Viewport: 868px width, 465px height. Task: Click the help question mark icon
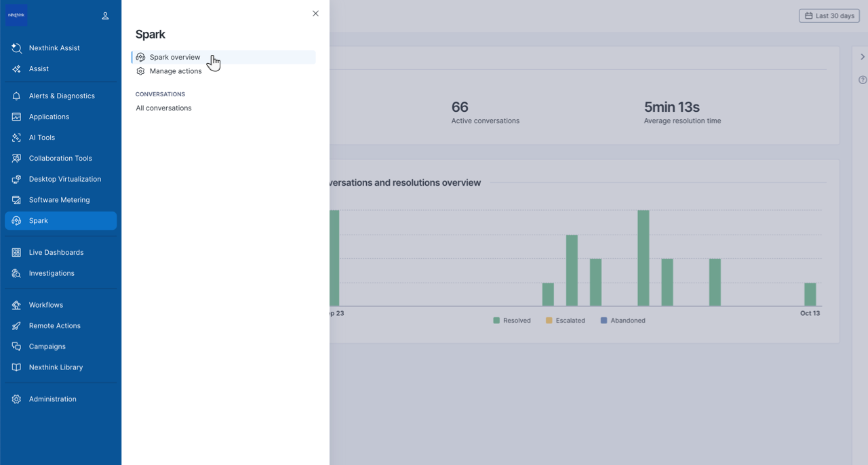coord(863,80)
